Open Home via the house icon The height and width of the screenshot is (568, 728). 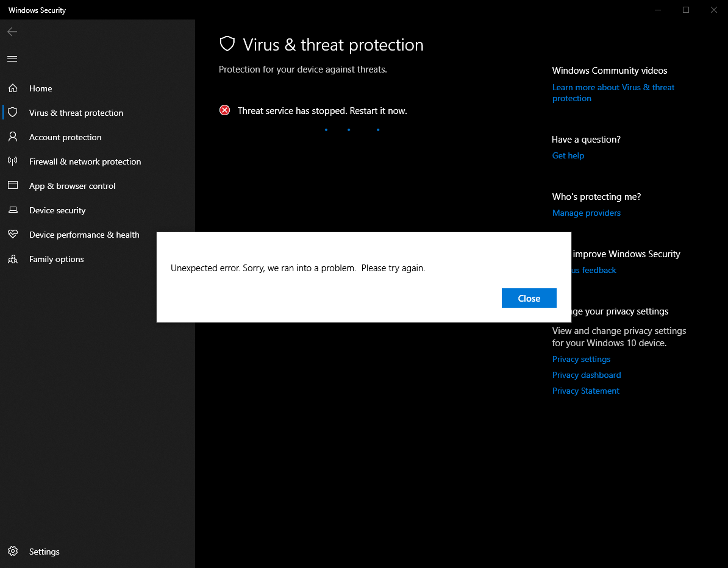(x=13, y=88)
